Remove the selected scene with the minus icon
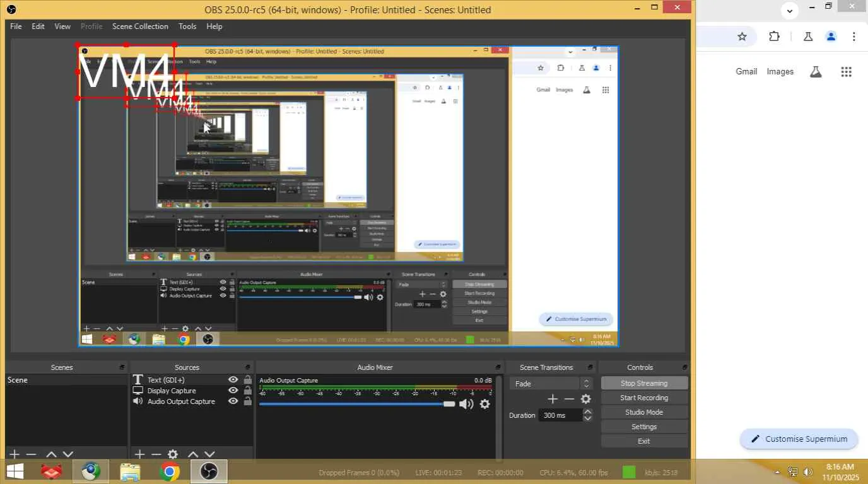This screenshot has width=868, height=484. pyautogui.click(x=31, y=454)
